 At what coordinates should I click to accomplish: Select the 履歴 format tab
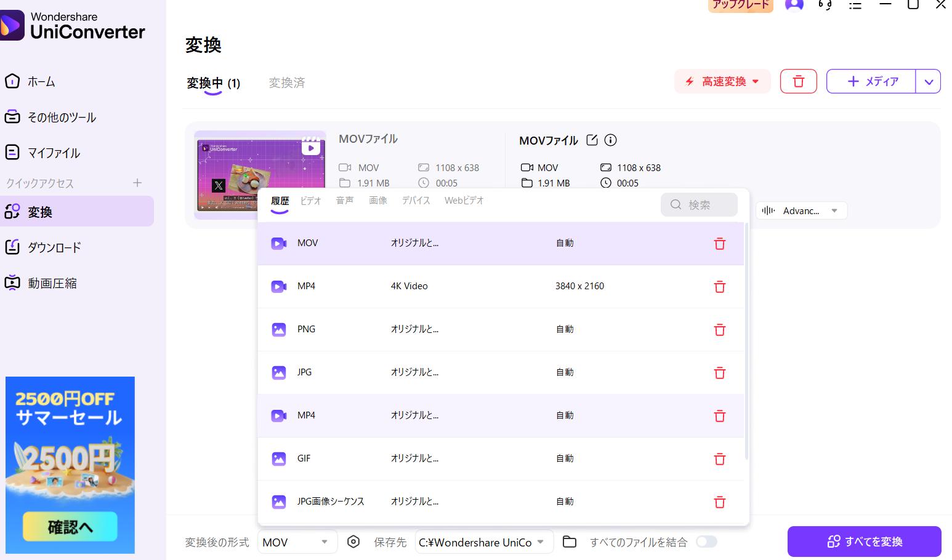(280, 201)
